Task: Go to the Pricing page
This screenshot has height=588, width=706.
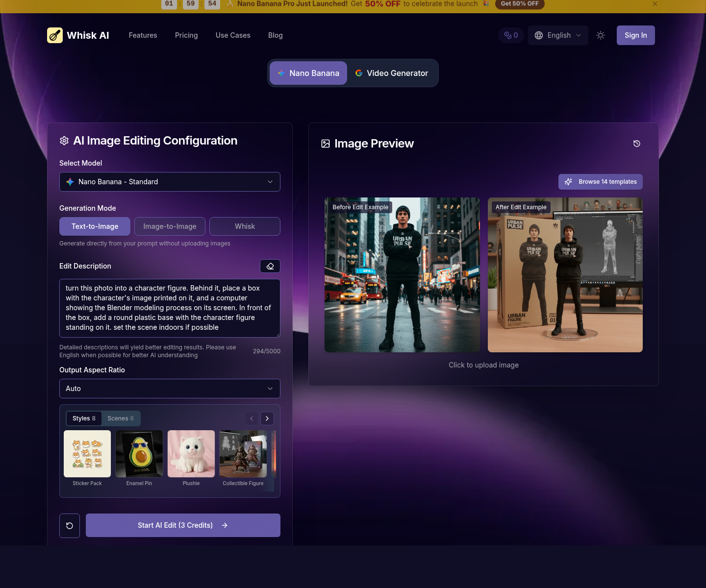Action: pos(186,35)
